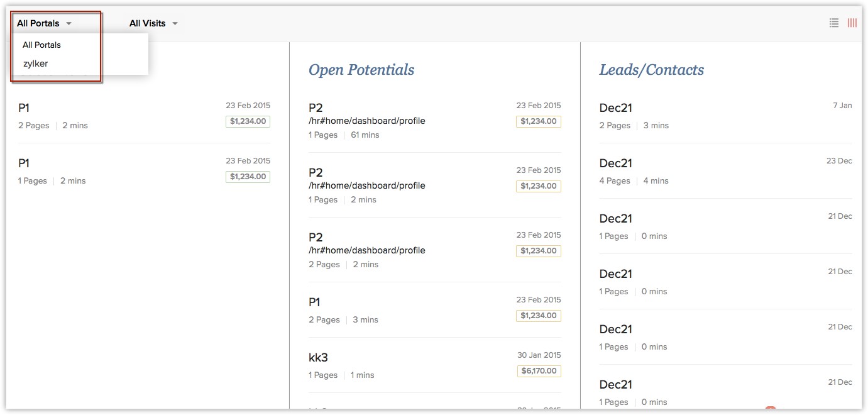Open the Dec21 contact with 1 Pages, 21 Dec, topmost
The height and width of the screenshot is (415, 868).
615,219
